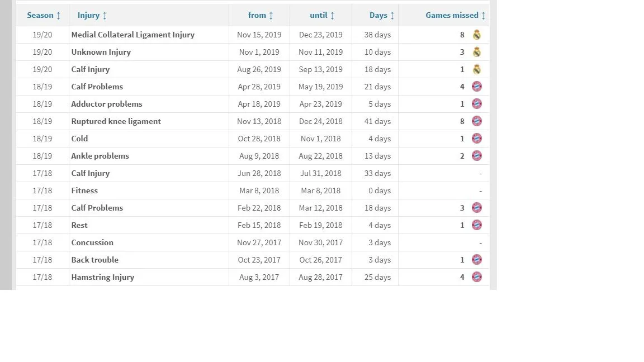
Task: Sort table by Days column
Action: (382, 15)
